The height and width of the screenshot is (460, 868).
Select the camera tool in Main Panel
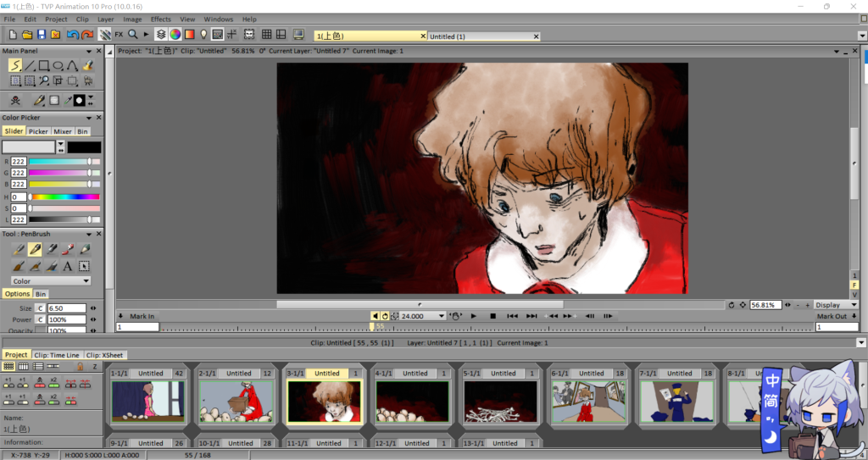[x=87, y=80]
